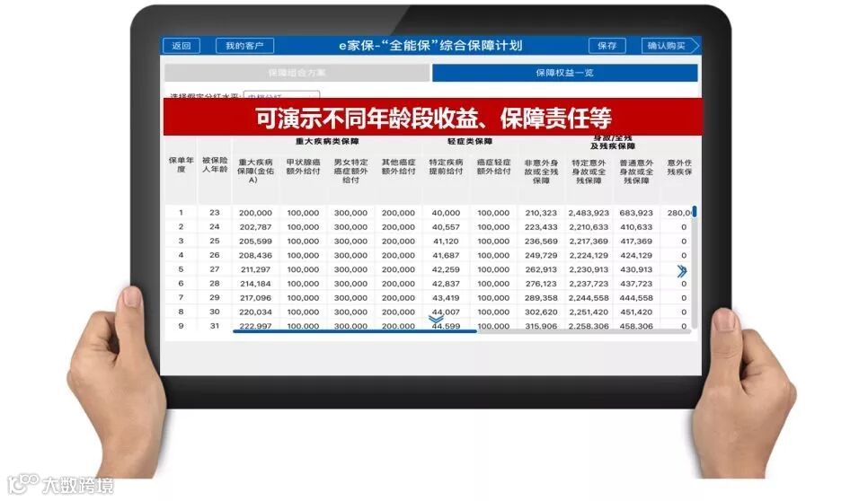Switch to the 保障权益一览 tab
868x501 pixels.
[564, 73]
